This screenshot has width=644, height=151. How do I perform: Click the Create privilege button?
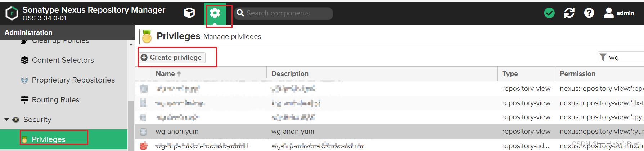pos(172,58)
